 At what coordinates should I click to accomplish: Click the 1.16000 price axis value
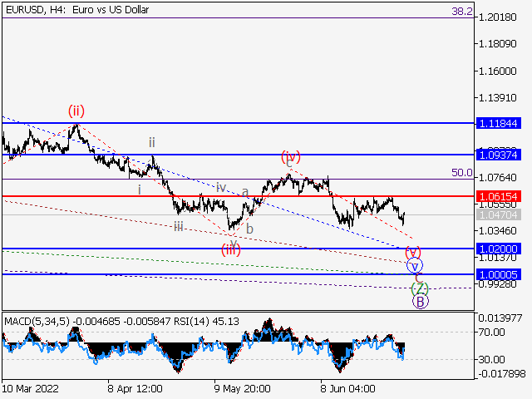[x=497, y=71]
